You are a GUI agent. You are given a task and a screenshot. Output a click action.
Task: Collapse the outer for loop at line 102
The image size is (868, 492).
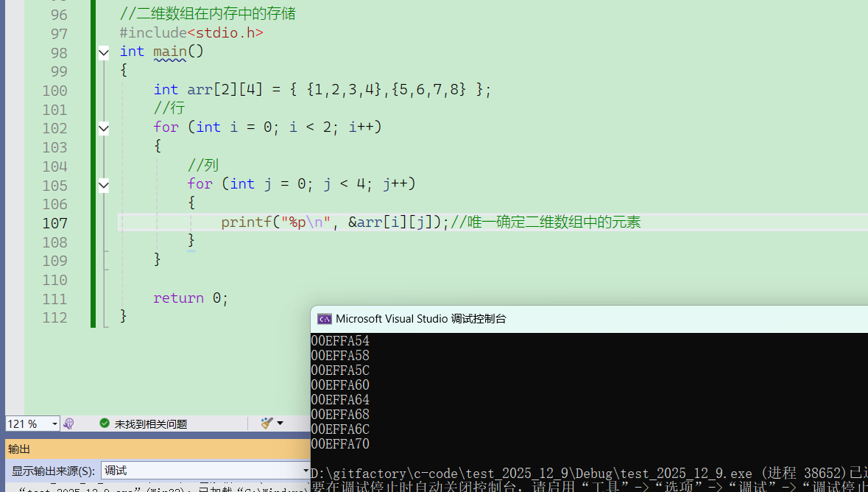(104, 129)
